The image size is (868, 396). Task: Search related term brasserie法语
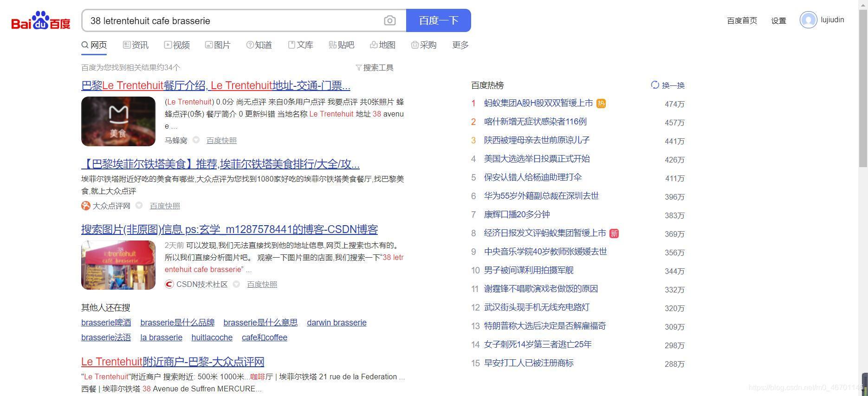pos(106,338)
